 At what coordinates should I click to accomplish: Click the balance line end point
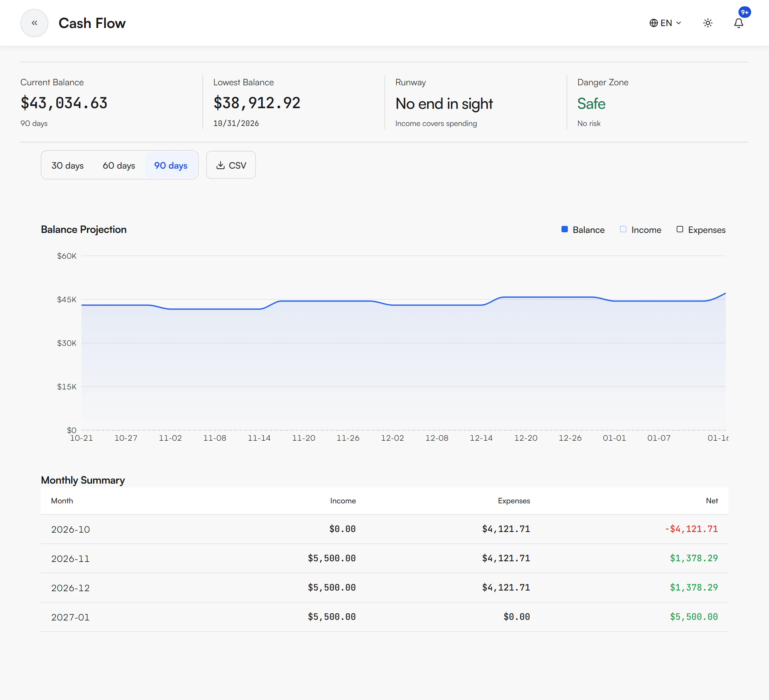(725, 293)
